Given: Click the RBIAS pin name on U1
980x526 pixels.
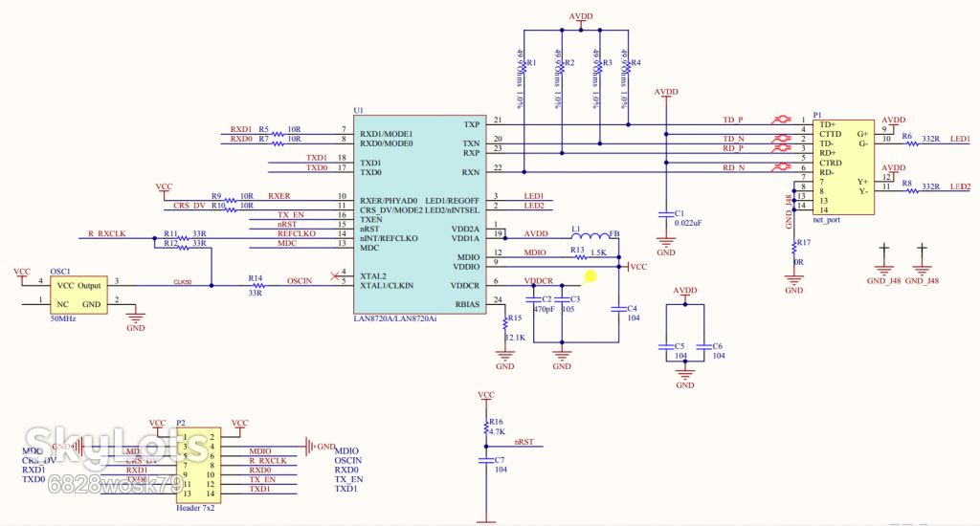Looking at the screenshot, I should [467, 305].
